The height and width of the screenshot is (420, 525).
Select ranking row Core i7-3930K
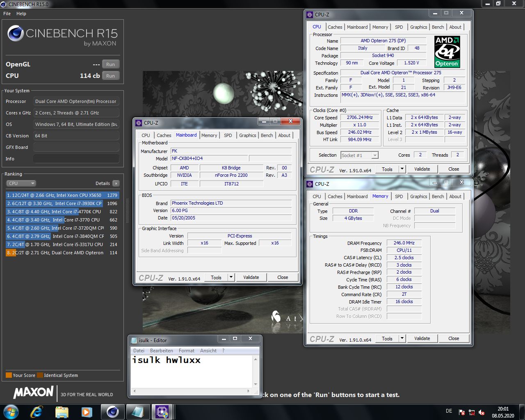[x=62, y=203]
